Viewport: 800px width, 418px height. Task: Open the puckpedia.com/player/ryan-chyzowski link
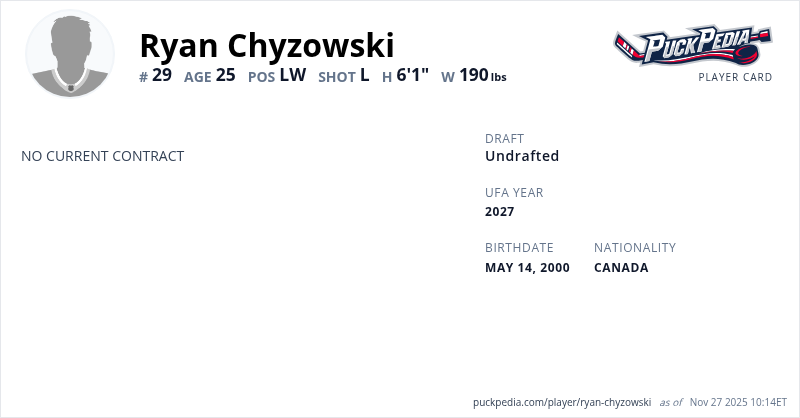pos(562,402)
